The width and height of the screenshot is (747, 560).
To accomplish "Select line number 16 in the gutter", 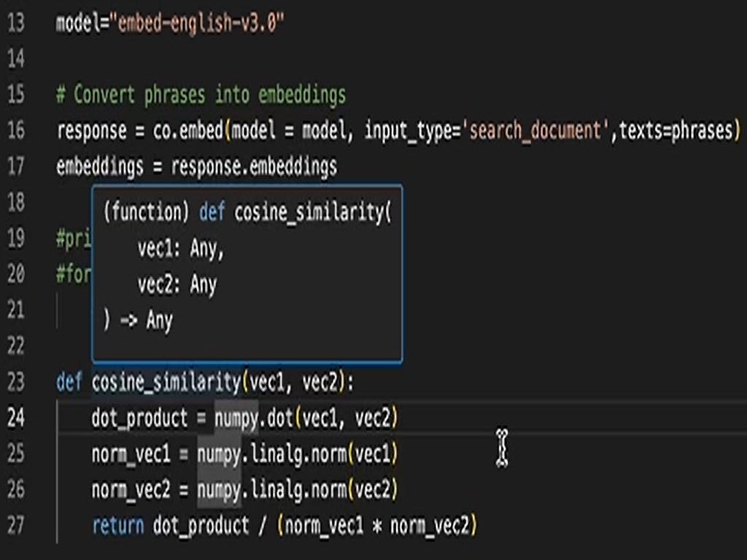I will pos(15,131).
